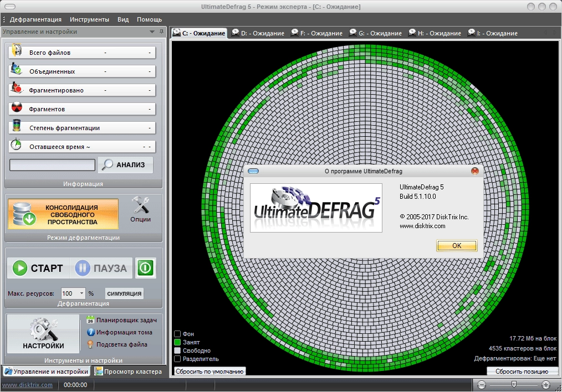Open the www.disktrix.com status bar link

pos(27,385)
